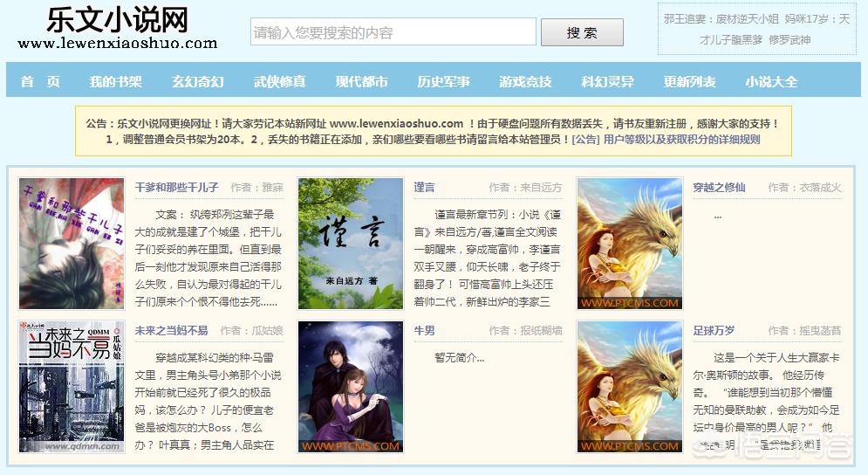Image resolution: width=868 pixels, height=475 pixels.
Task: Open 我的书架 in the navigation bar
Action: click(116, 82)
